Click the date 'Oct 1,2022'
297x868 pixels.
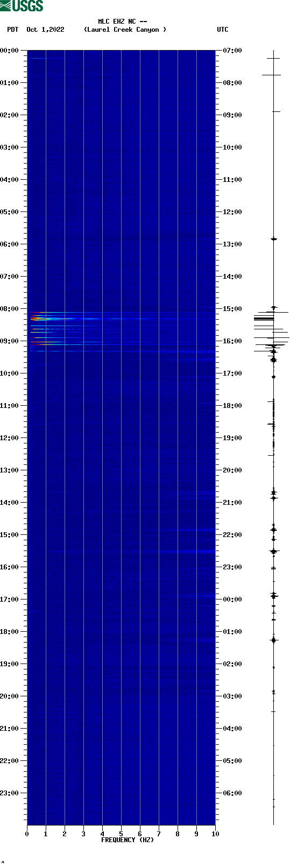click(45, 30)
